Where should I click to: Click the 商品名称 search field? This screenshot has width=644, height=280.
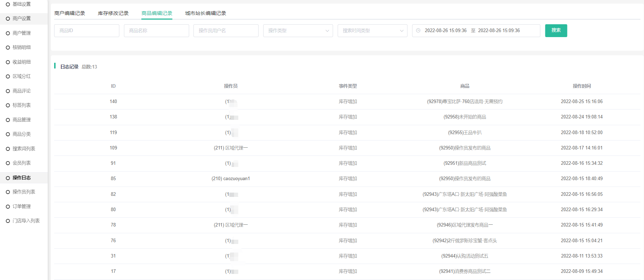[x=156, y=31]
